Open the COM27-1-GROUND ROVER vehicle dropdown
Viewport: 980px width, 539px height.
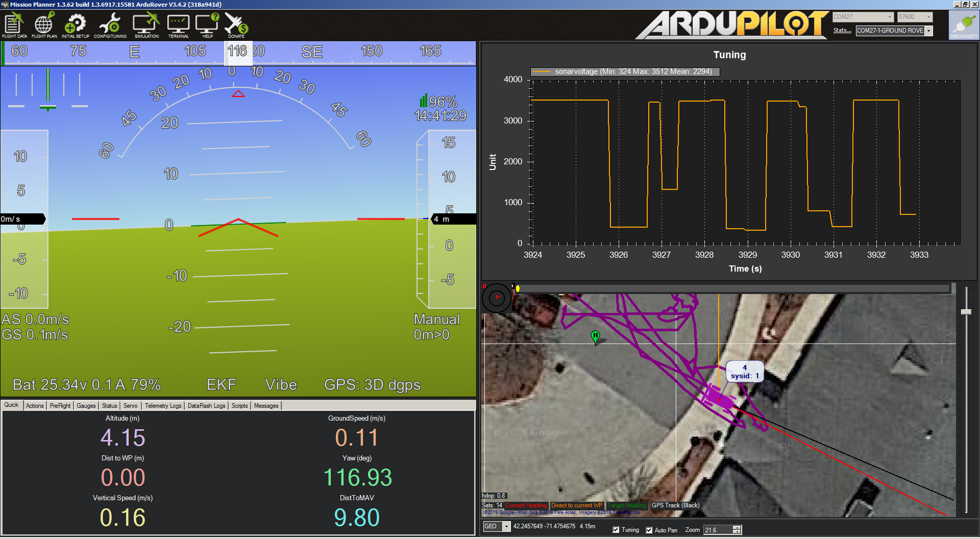click(894, 31)
